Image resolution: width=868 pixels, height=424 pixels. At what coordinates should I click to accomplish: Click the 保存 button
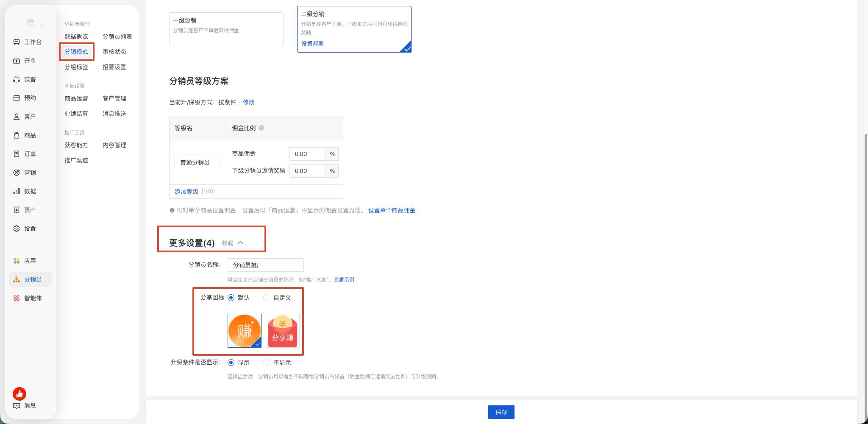point(501,412)
